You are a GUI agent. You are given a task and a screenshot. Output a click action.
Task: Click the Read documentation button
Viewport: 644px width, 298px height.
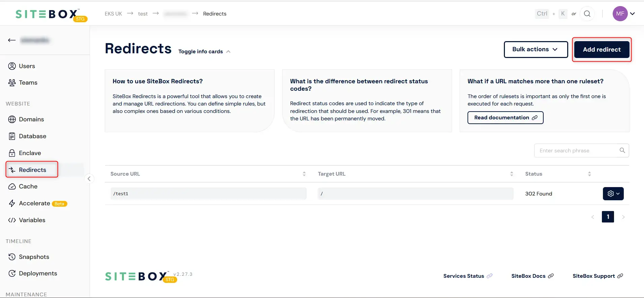click(506, 118)
